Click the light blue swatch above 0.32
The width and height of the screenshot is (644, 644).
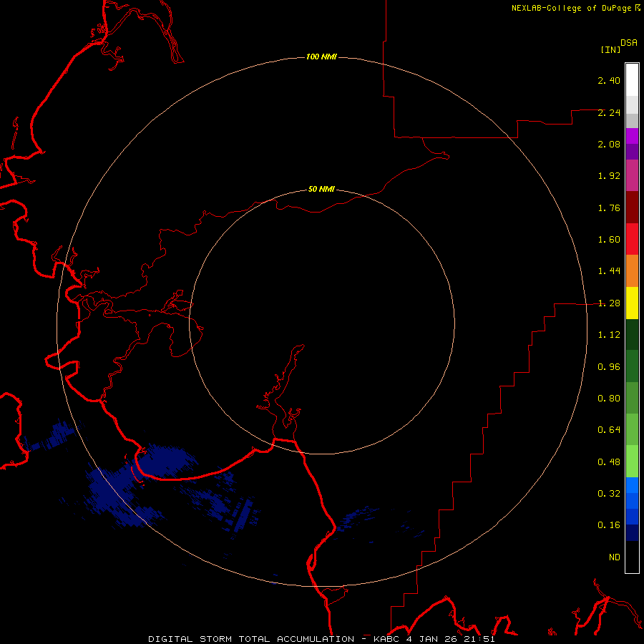tap(632, 485)
